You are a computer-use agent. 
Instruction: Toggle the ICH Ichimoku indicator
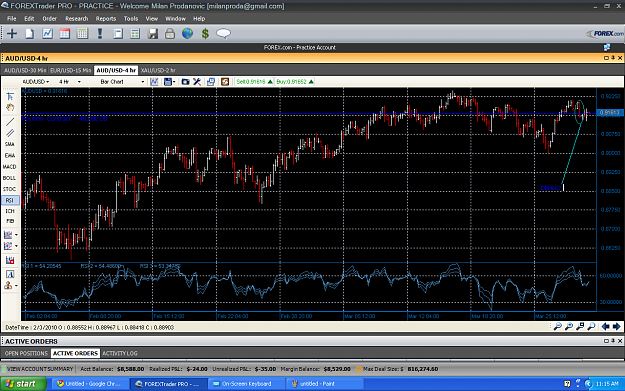(x=10, y=211)
